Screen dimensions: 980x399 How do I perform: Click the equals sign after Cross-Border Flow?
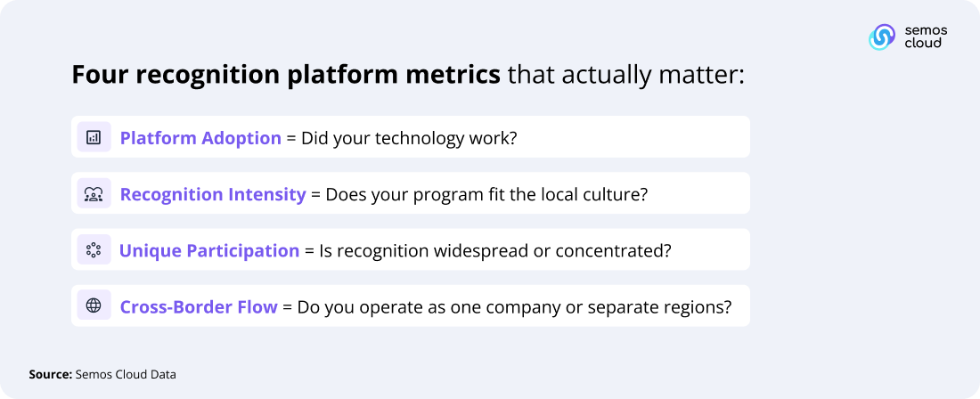(x=287, y=308)
